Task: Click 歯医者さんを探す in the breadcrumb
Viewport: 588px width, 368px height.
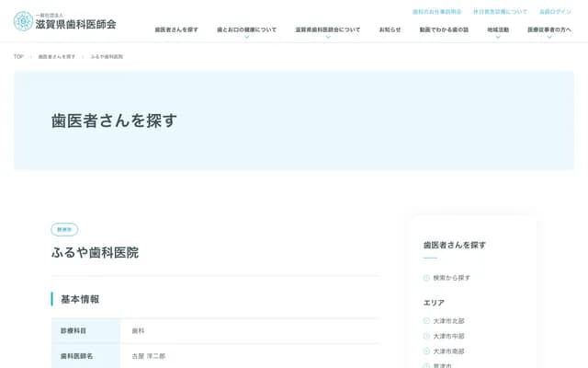Action: click(57, 57)
